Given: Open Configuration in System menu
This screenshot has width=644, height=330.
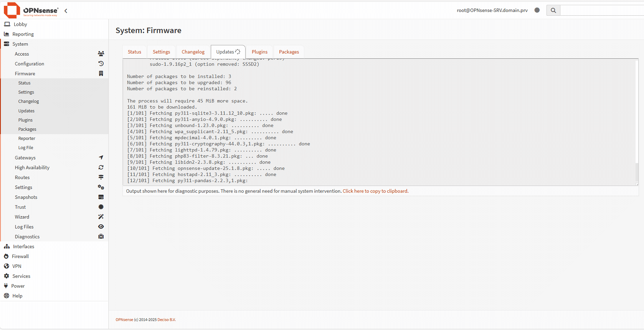Looking at the screenshot, I should (x=54, y=64).
